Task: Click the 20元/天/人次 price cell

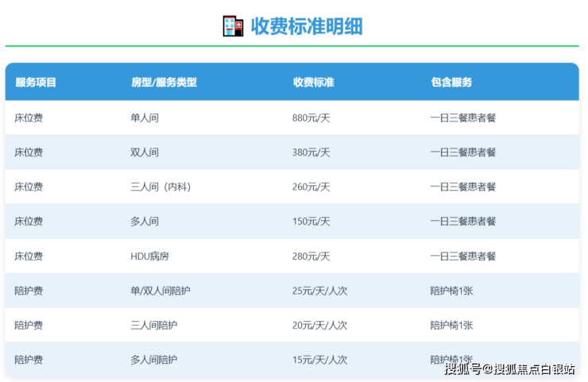Action: pos(320,325)
